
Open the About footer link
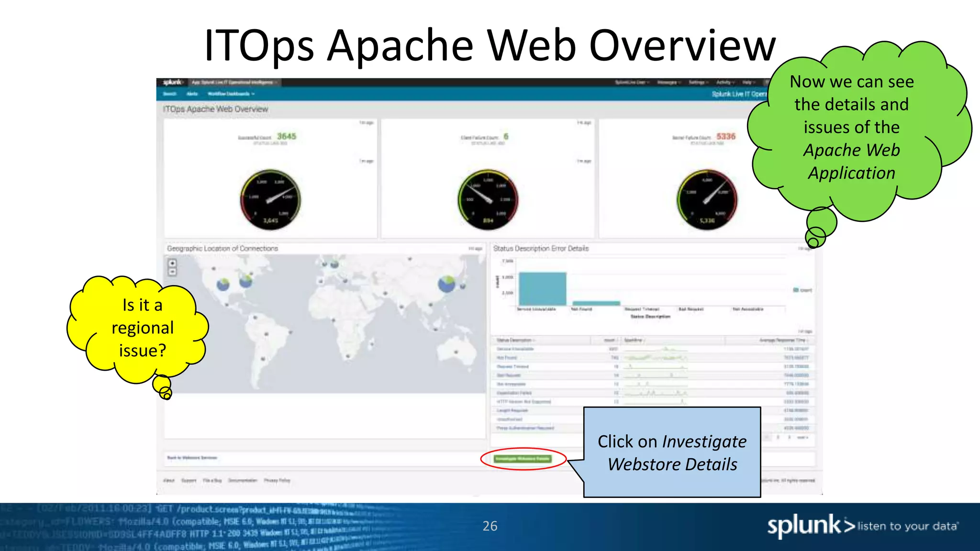(x=169, y=480)
